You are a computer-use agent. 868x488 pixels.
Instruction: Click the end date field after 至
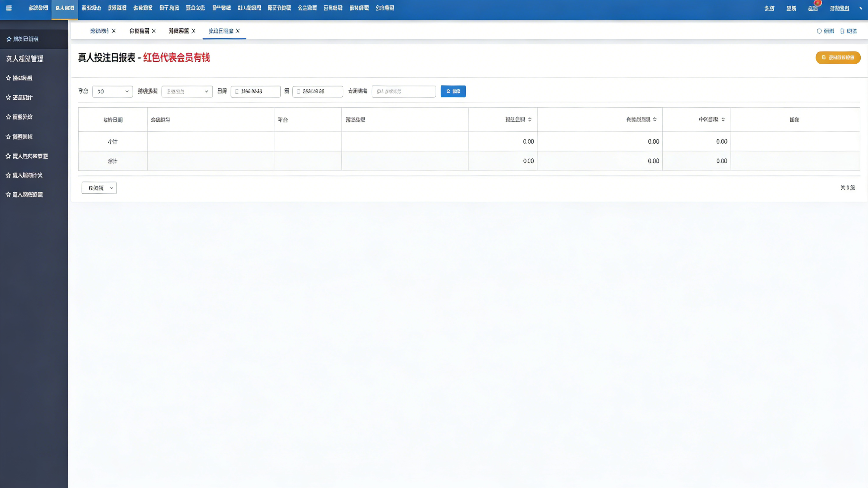(317, 92)
